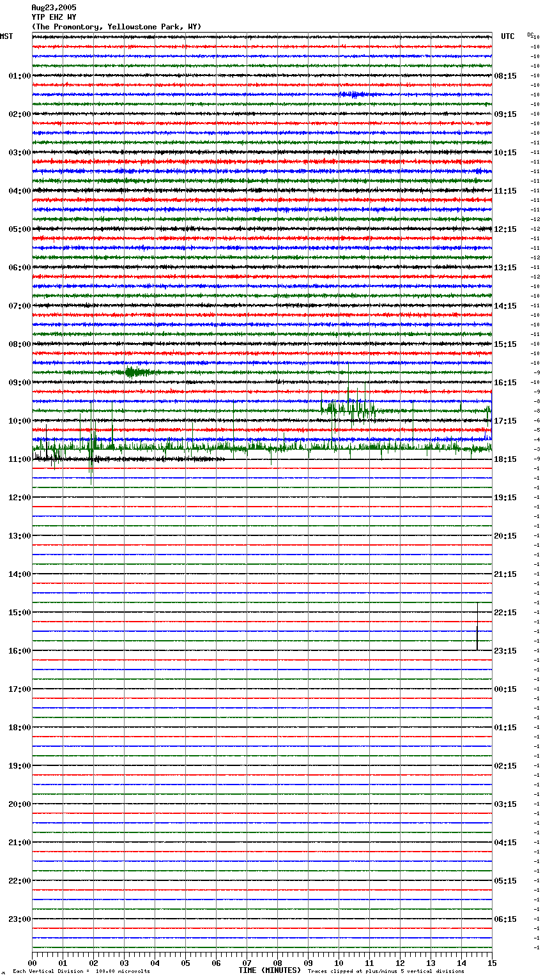The width and height of the screenshot is (543, 980).
Task: Select the 05:00 MST time label
Action: [x=20, y=229]
